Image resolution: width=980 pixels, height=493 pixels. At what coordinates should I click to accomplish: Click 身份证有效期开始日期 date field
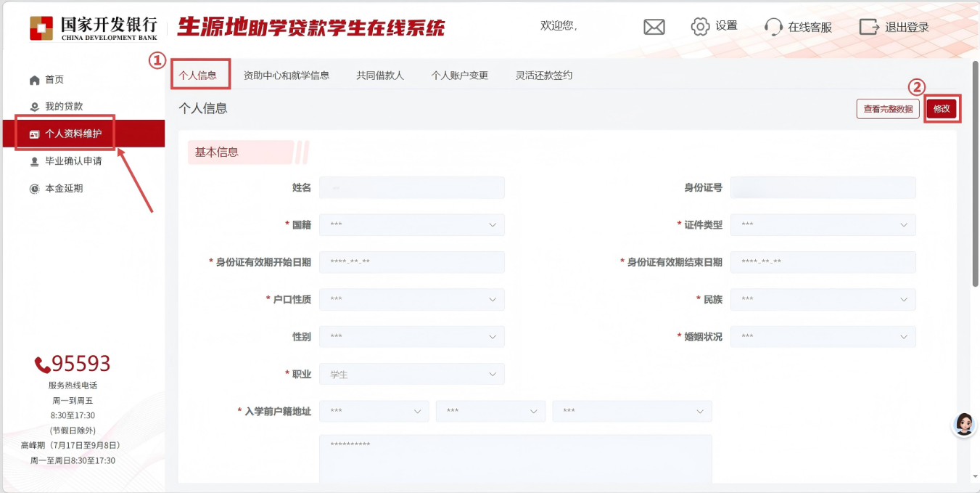[412, 262]
